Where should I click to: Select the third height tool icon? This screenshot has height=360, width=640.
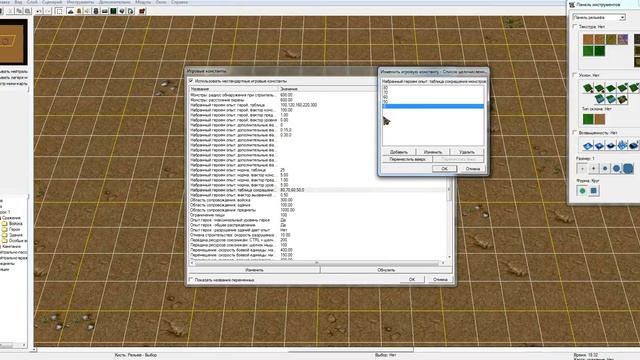pyautogui.click(x=611, y=145)
